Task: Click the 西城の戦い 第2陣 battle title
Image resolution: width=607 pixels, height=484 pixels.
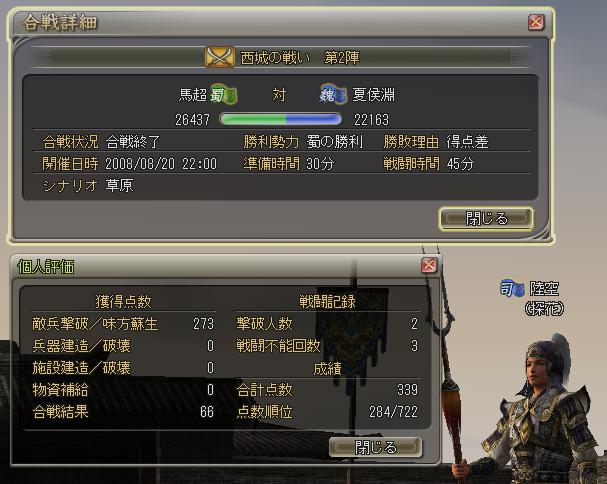Action: tap(300, 58)
